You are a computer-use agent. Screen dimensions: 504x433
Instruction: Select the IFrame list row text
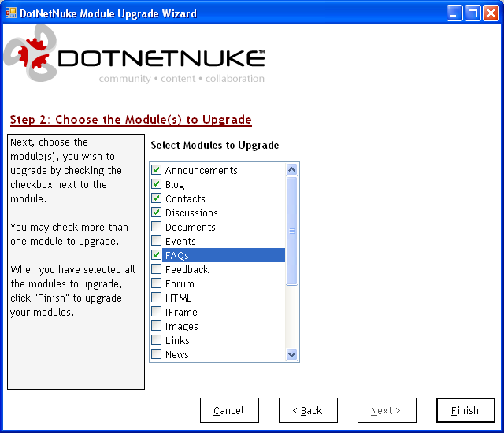[x=181, y=312]
